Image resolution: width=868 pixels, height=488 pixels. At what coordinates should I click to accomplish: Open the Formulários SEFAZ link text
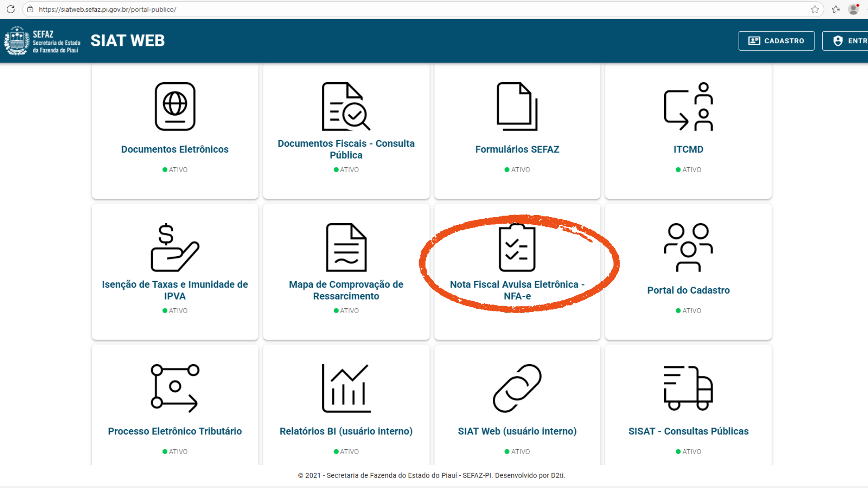pyautogui.click(x=517, y=149)
